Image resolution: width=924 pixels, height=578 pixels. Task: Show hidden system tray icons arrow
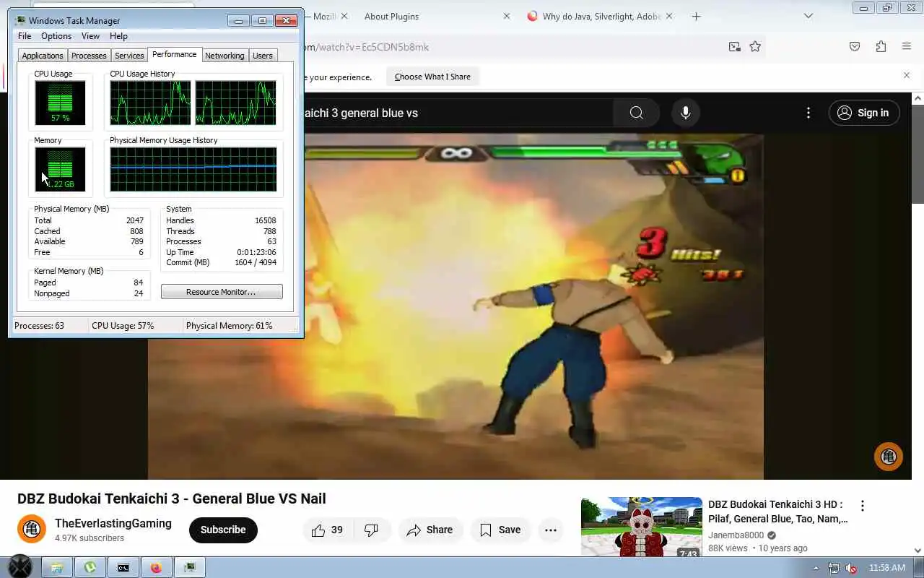point(816,568)
